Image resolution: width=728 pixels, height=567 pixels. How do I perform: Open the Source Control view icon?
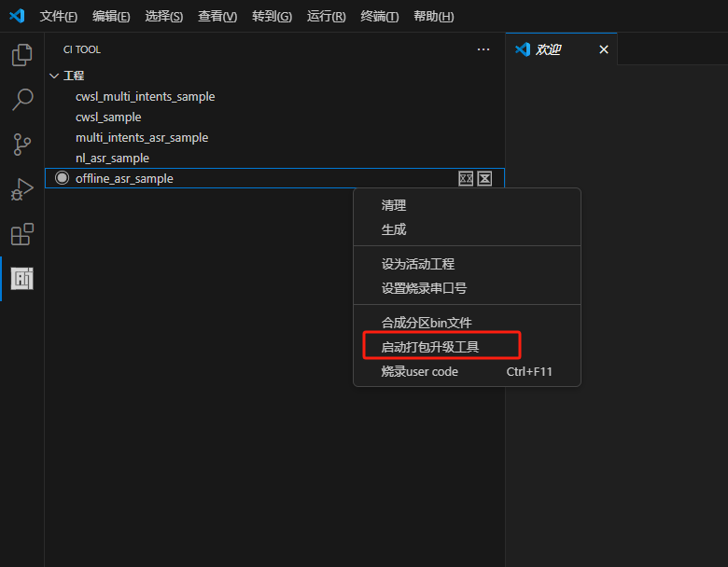21,145
